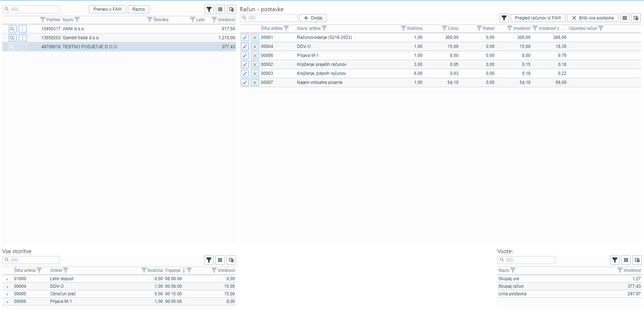Select the Urna postavka row in Vsote

pyautogui.click(x=569, y=294)
